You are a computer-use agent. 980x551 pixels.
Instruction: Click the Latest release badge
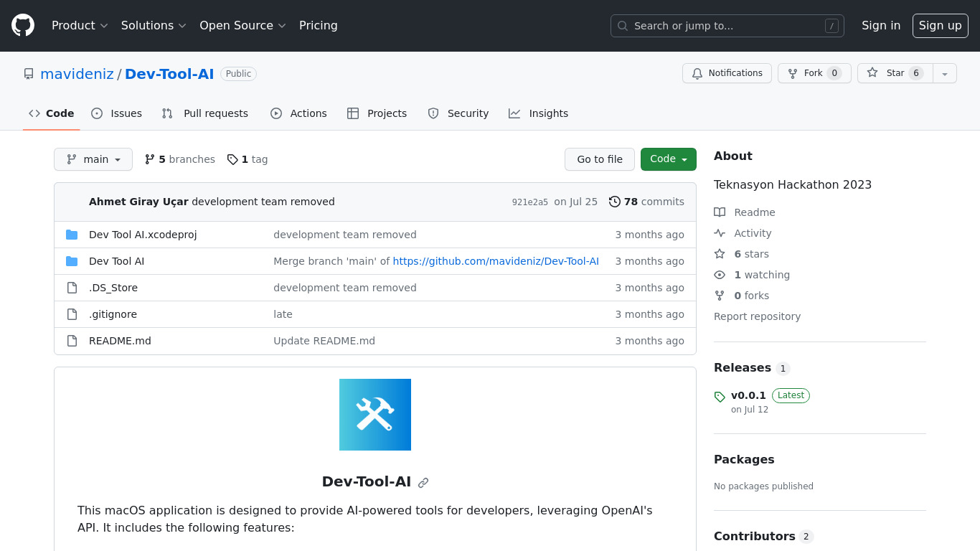(791, 395)
